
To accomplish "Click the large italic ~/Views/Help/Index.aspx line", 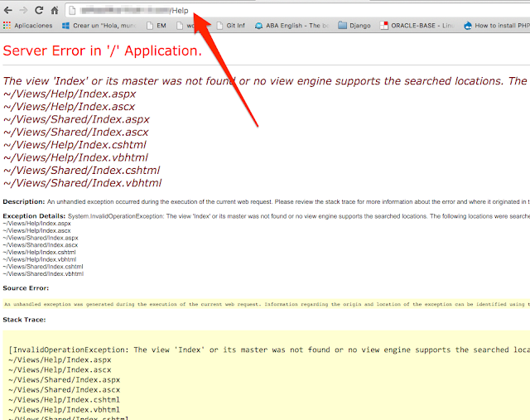I will coord(70,94).
